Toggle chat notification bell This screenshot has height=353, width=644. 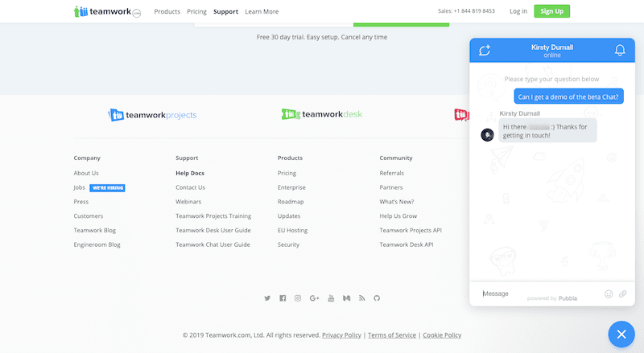[620, 50]
